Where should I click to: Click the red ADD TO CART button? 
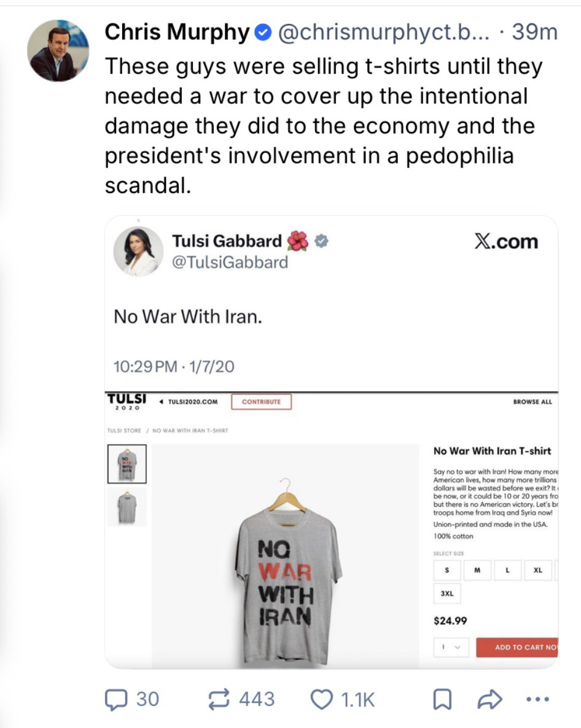click(x=517, y=648)
